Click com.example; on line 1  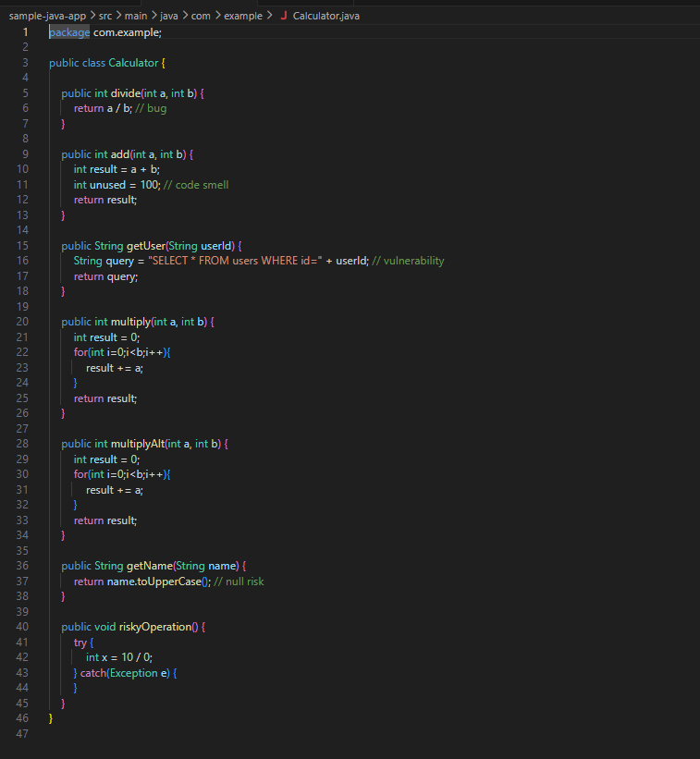[128, 32]
